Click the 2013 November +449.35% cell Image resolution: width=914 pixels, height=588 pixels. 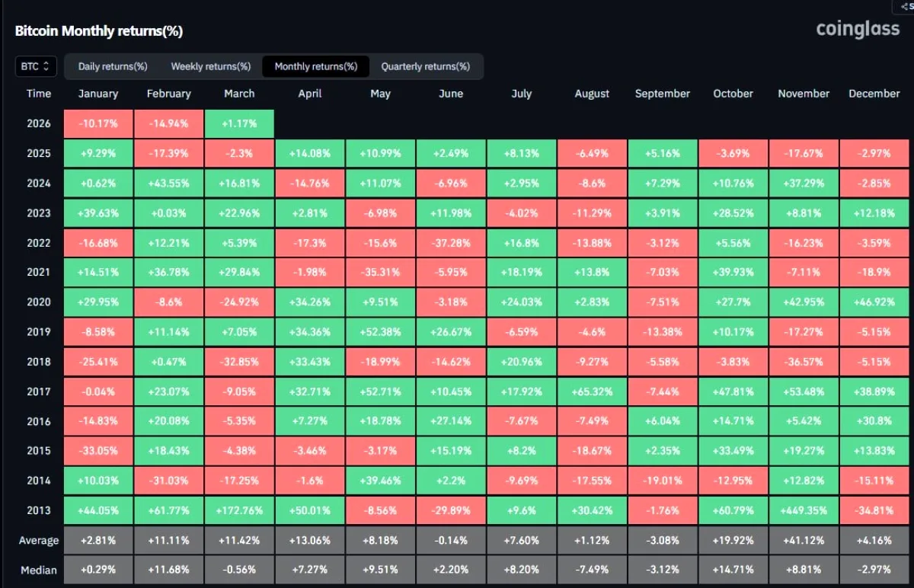click(804, 511)
